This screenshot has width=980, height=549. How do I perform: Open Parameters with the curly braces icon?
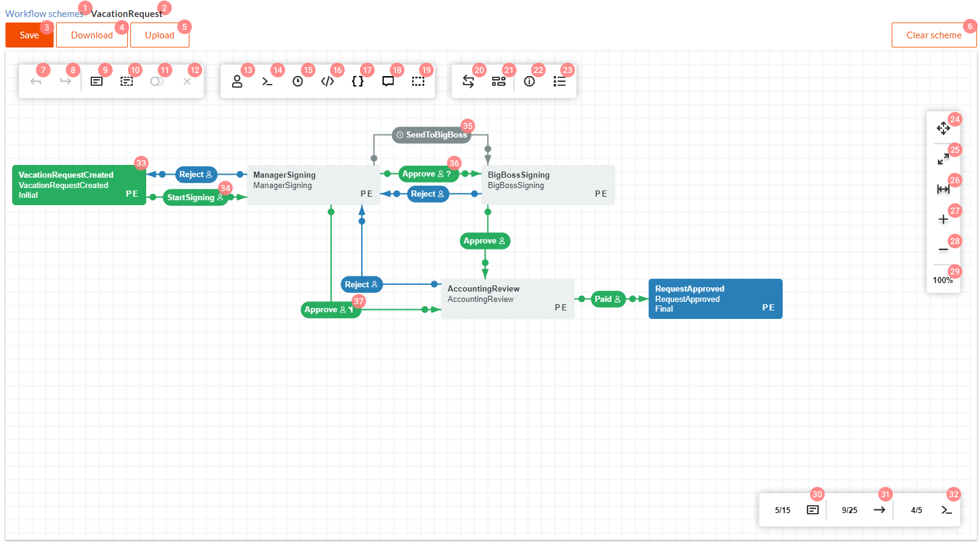(x=358, y=82)
